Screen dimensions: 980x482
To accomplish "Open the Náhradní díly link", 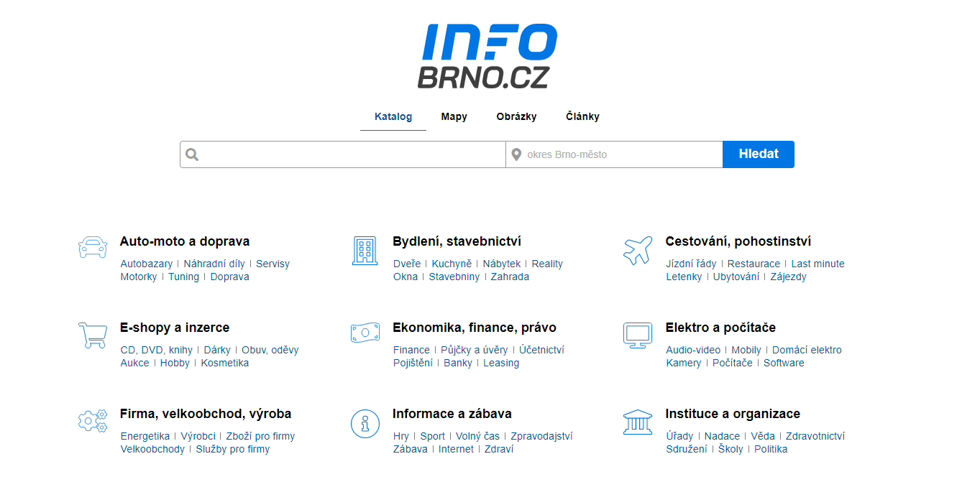I will (214, 264).
